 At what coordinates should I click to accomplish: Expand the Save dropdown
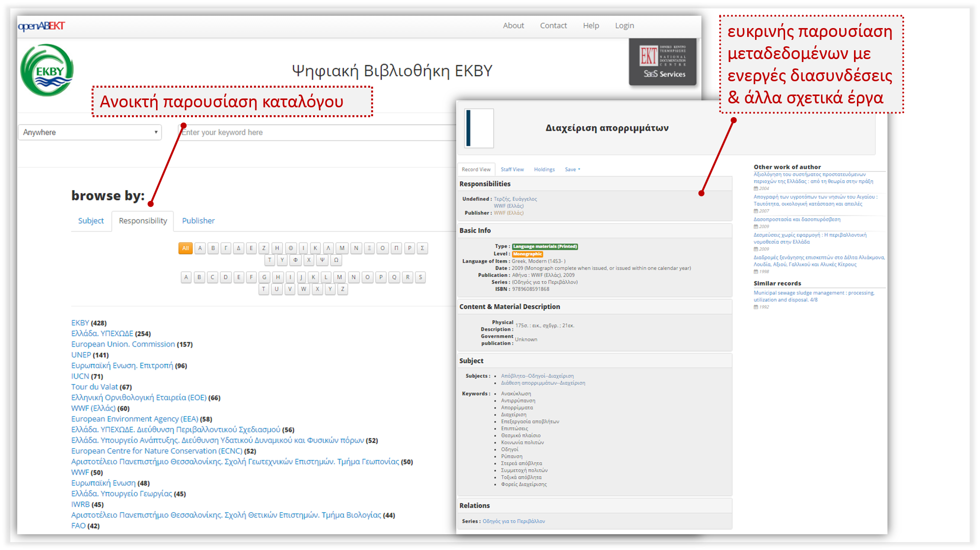point(572,169)
